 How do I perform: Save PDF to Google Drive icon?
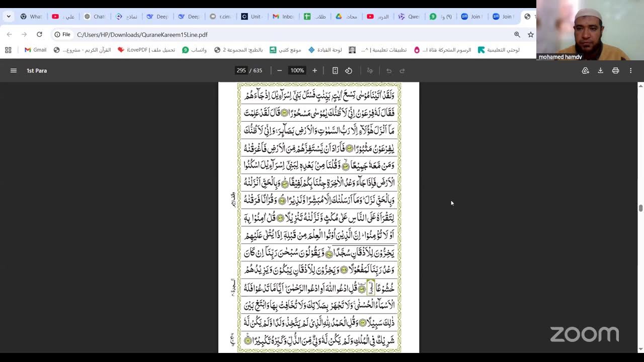585,70
